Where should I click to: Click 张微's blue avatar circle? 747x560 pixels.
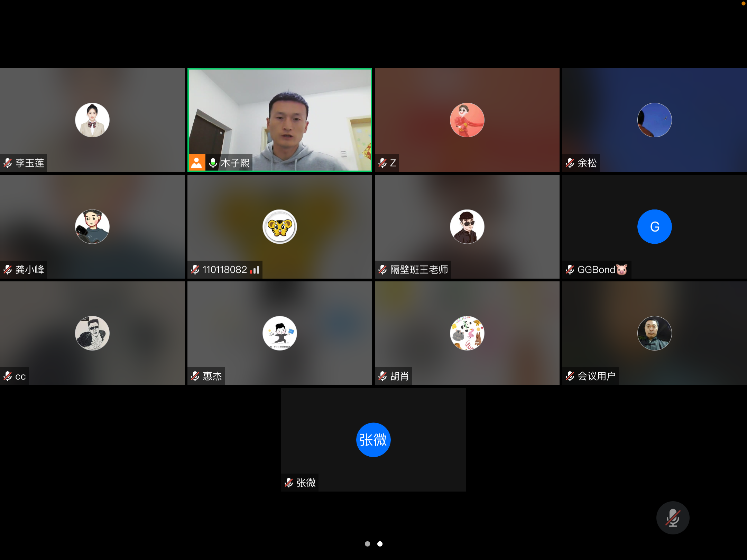(373, 439)
